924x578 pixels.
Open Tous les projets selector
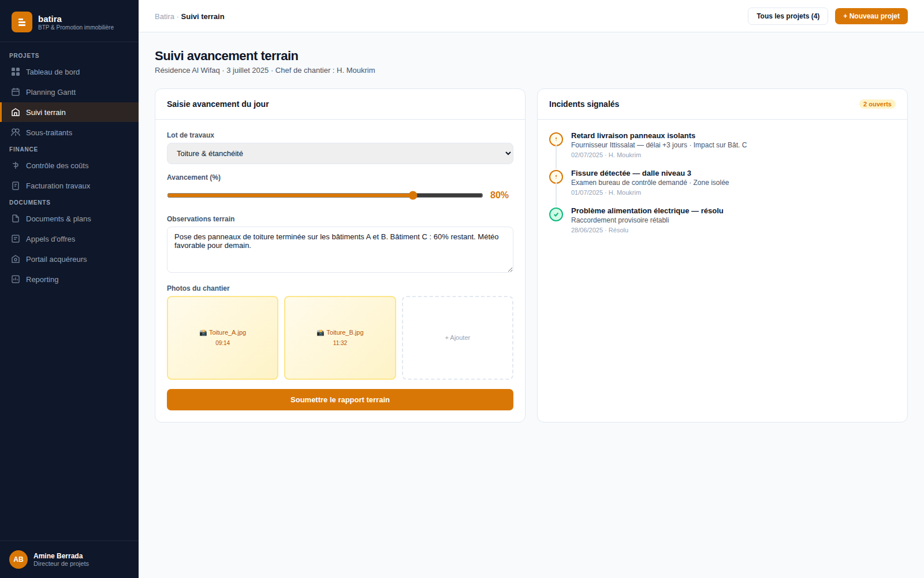click(x=788, y=16)
